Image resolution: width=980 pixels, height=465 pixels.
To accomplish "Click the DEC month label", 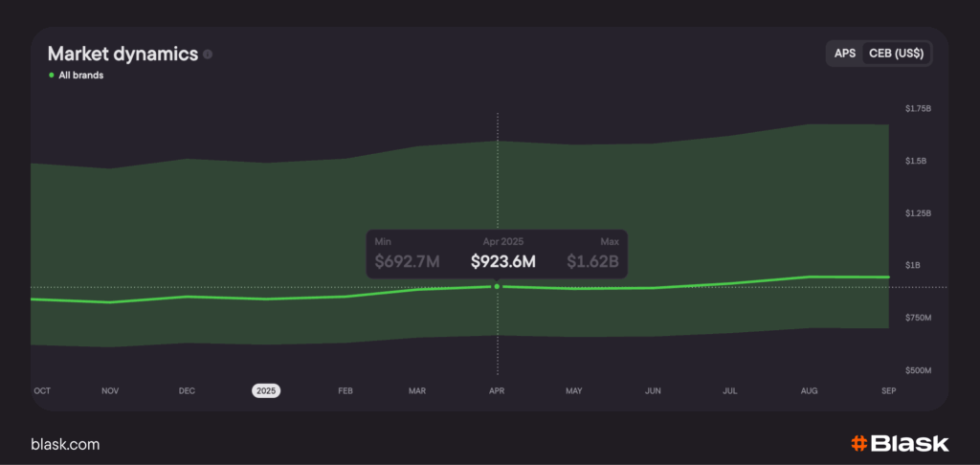I will click(x=187, y=390).
